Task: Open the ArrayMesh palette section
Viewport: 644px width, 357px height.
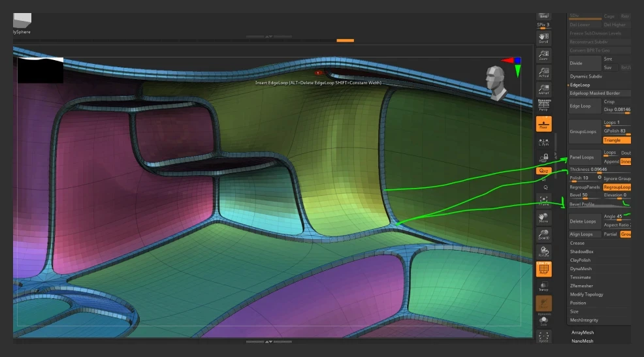Action: 582,332
